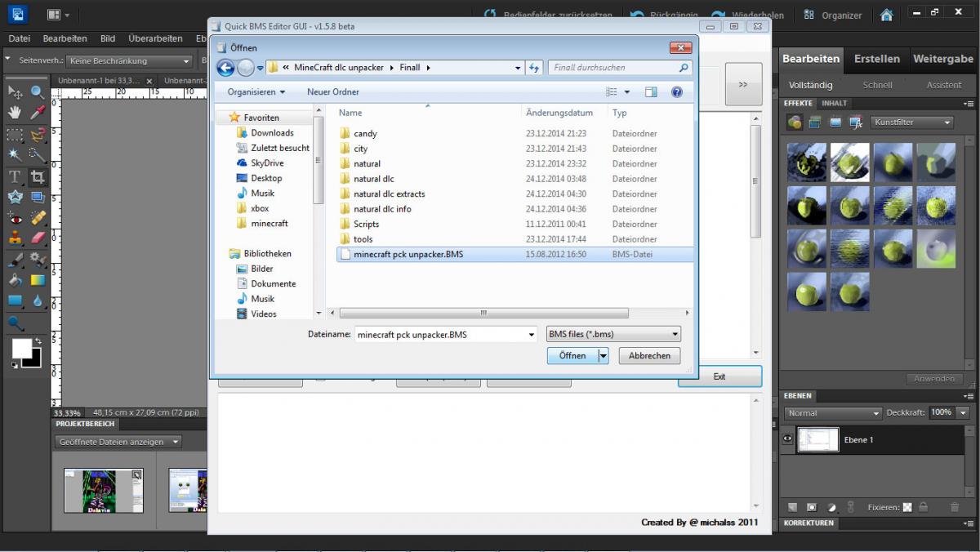The image size is (980, 552).
Task: Click Abbrechen button in file dialog
Action: click(x=650, y=356)
